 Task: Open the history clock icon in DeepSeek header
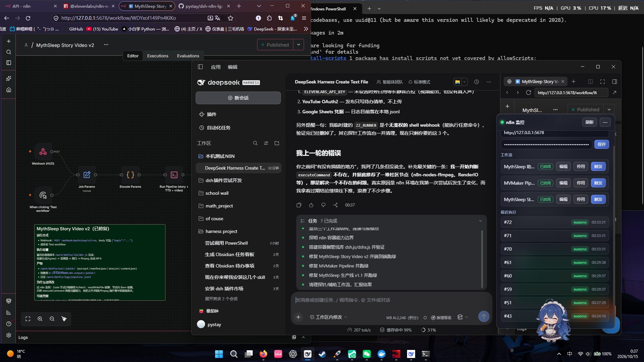pos(476,82)
